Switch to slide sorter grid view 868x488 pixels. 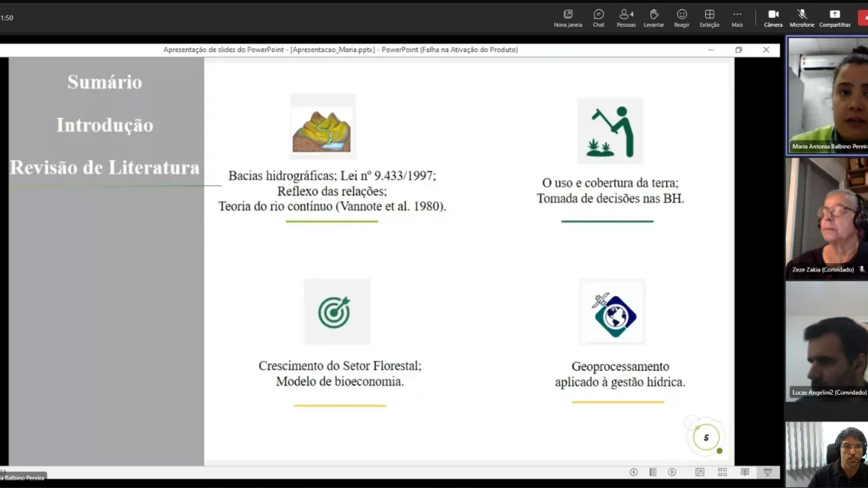[x=722, y=472]
